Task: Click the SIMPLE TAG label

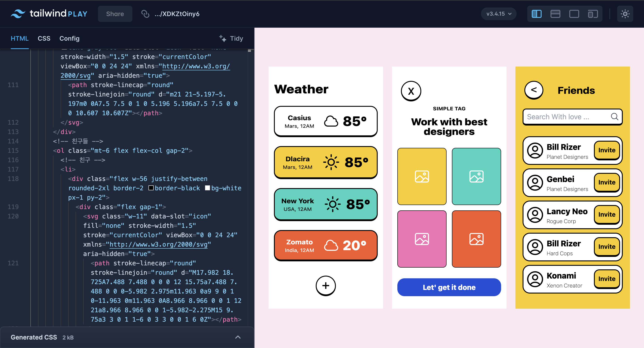Action: 449,109
